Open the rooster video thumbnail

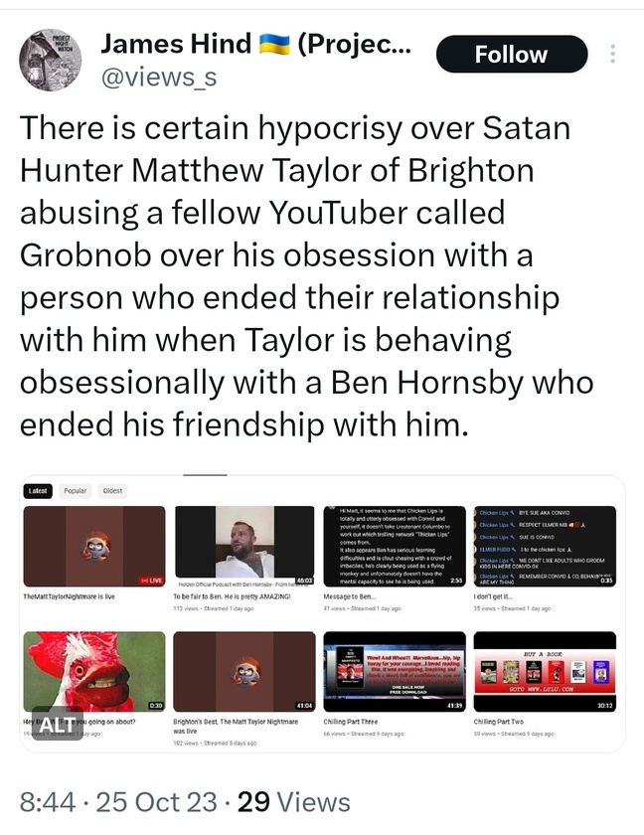94,672
